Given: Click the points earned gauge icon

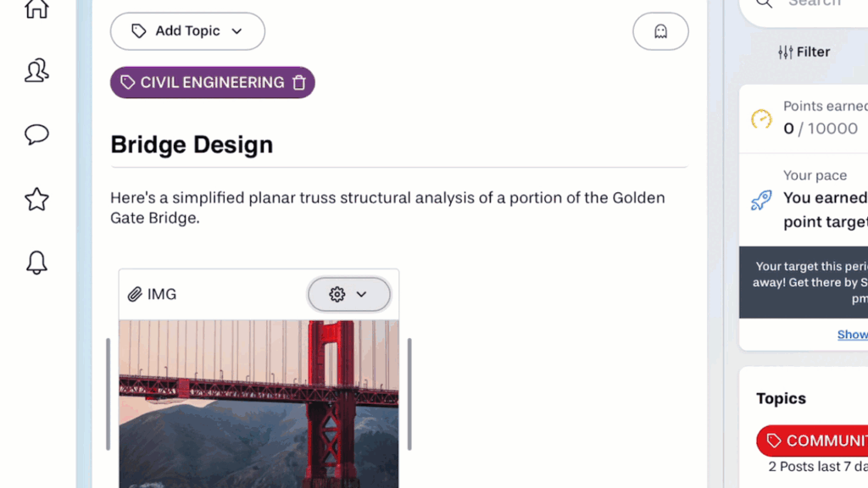Looking at the screenshot, I should click(761, 119).
